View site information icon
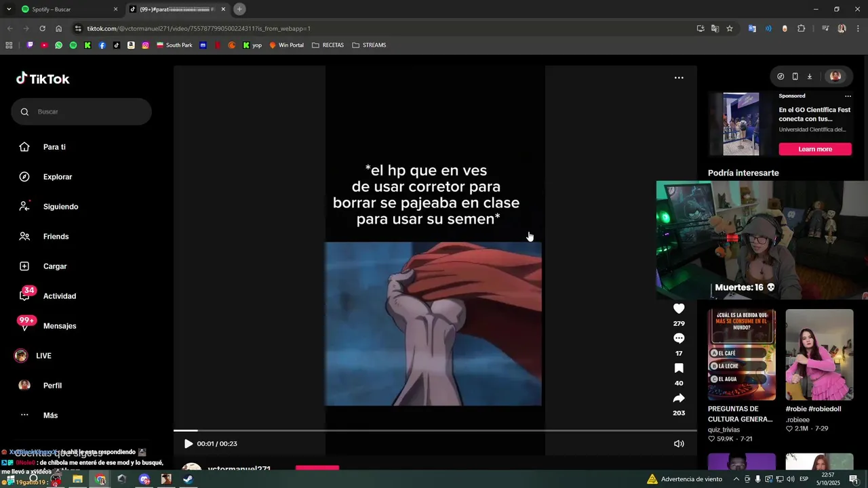This screenshot has width=868, height=488. [x=78, y=28]
